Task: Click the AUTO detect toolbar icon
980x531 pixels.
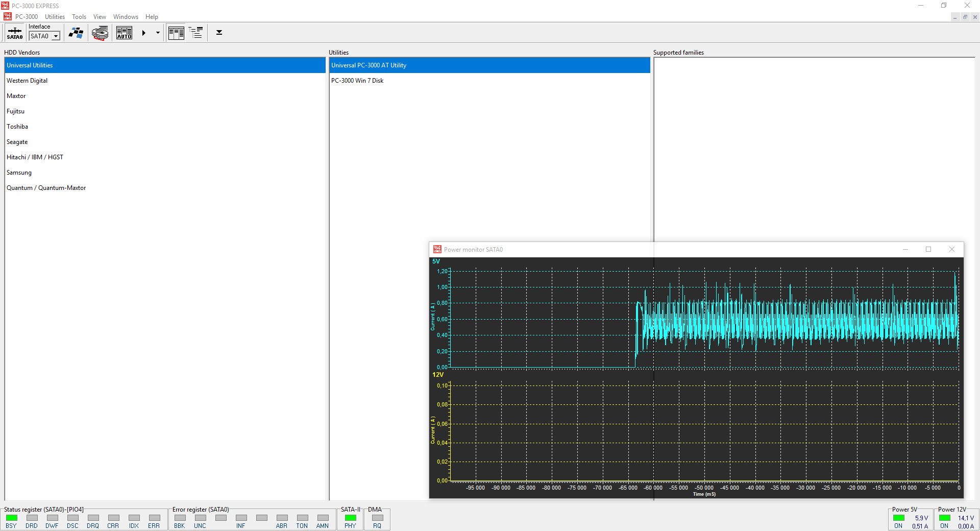Action: 124,33
